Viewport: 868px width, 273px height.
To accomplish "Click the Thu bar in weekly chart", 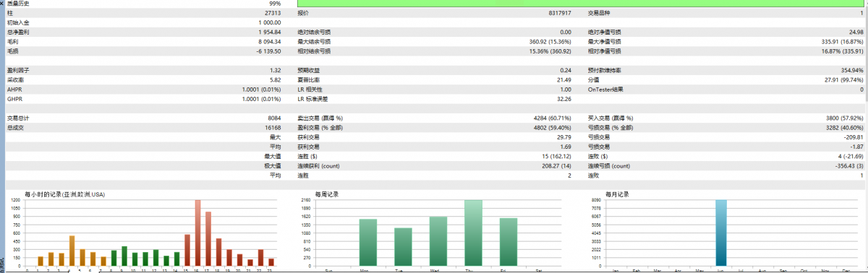I will coord(473,233).
